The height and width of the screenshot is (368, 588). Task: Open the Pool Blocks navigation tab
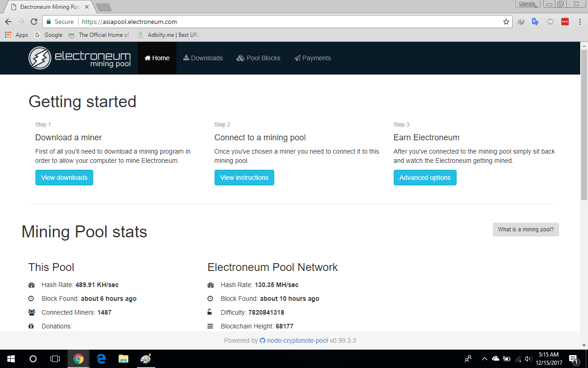[x=259, y=58]
